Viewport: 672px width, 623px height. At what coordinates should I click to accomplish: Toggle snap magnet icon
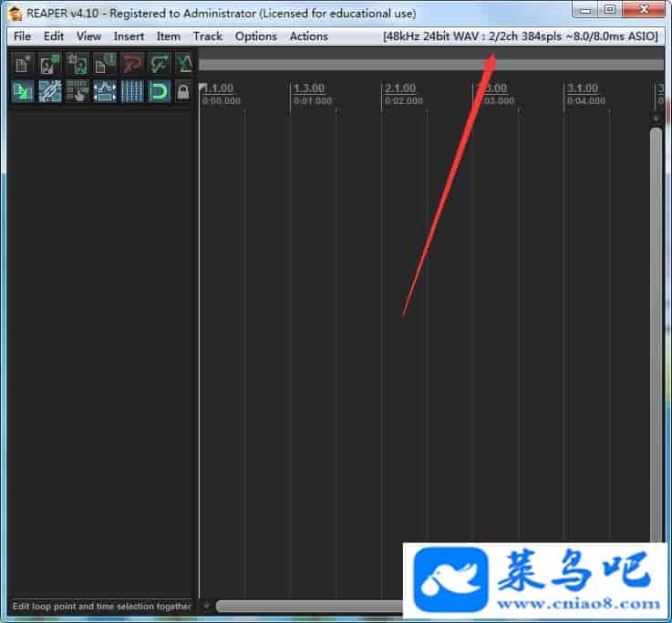click(160, 91)
